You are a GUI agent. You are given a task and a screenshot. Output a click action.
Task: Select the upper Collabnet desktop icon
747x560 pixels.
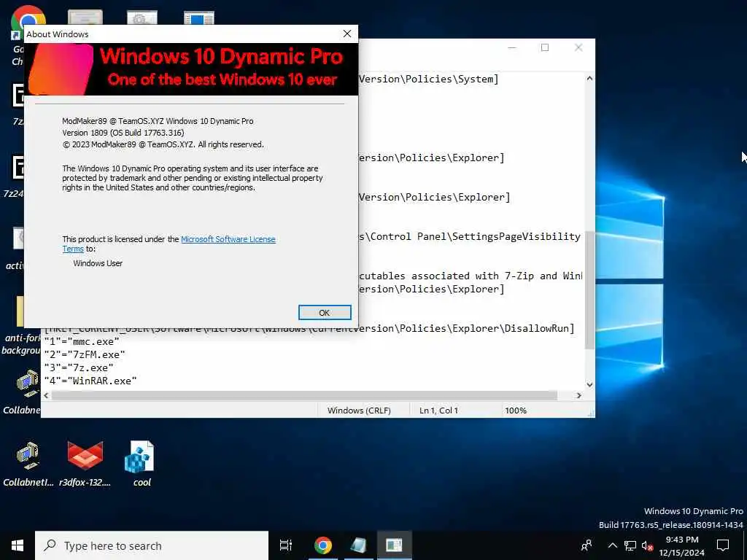(x=21, y=391)
